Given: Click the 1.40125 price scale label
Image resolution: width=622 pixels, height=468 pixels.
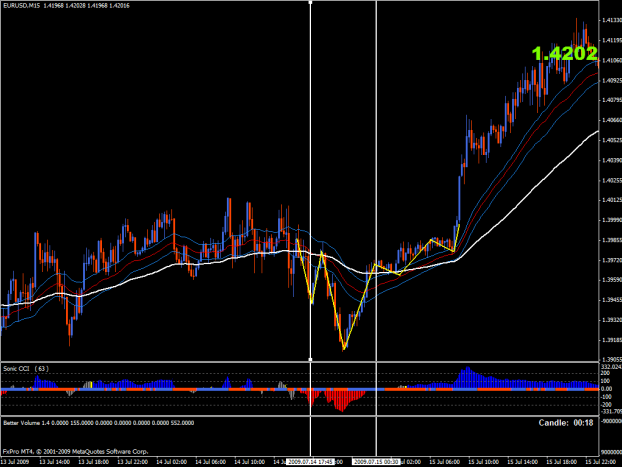Looking at the screenshot, I should (612, 200).
